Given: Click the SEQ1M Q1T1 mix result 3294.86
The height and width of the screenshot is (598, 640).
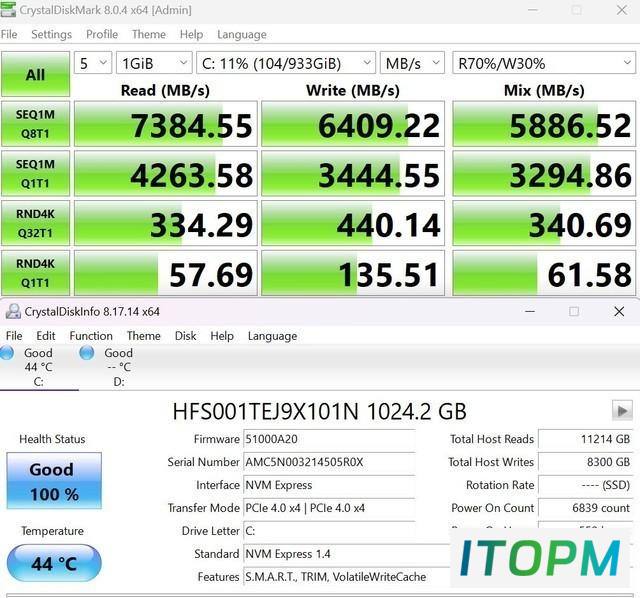Looking at the screenshot, I should click(544, 173).
